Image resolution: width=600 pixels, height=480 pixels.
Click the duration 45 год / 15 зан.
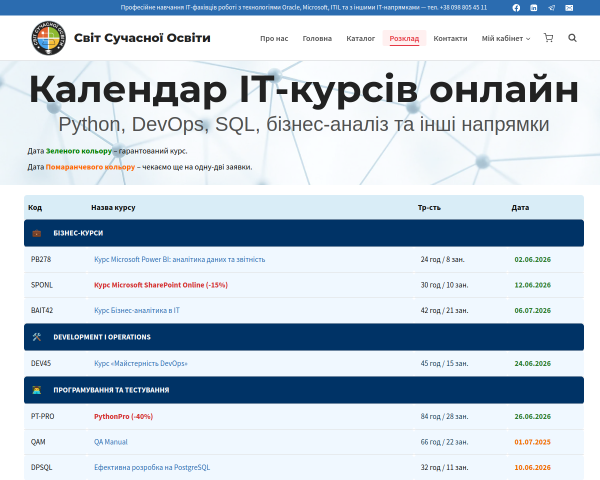click(x=445, y=364)
